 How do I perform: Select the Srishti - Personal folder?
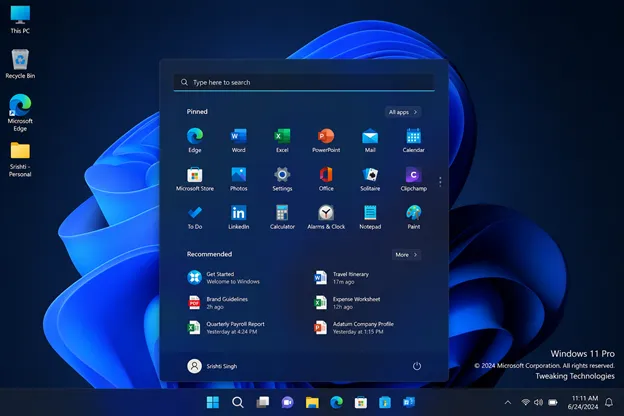[20, 159]
